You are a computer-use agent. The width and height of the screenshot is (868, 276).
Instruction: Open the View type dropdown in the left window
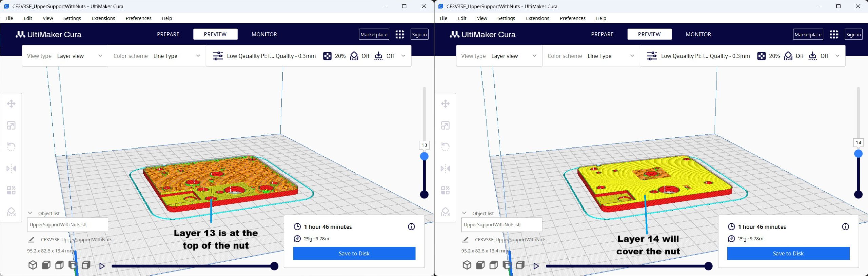(65, 56)
